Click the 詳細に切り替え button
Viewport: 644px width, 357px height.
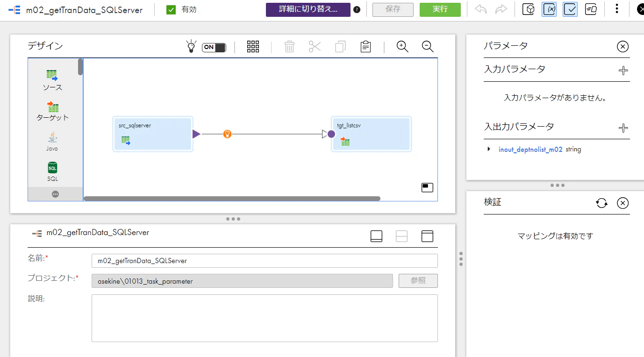coord(308,9)
